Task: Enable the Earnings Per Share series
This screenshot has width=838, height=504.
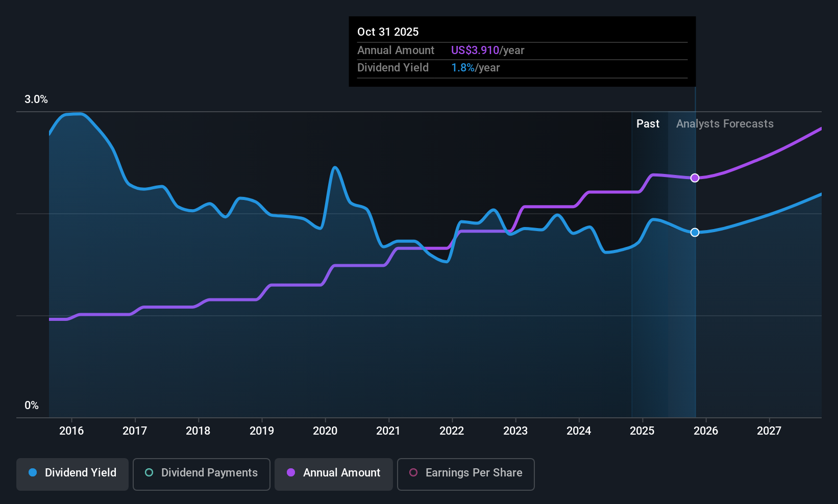Action: (466, 474)
